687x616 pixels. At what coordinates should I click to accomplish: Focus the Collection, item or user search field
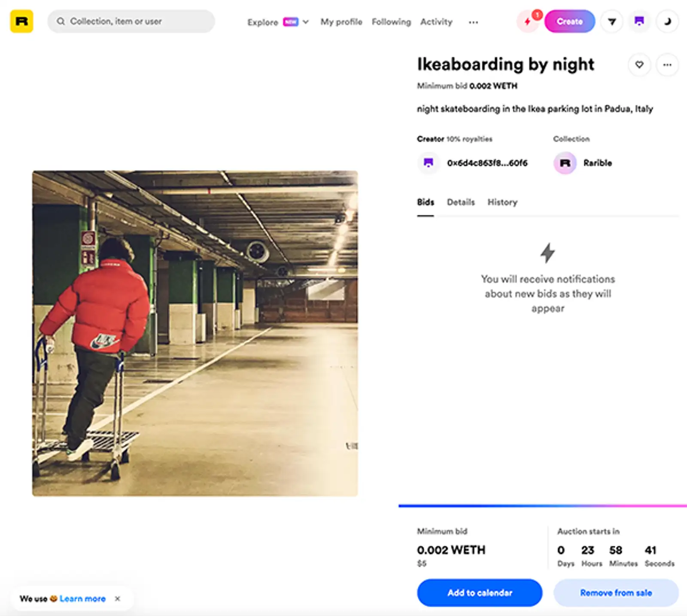[131, 21]
